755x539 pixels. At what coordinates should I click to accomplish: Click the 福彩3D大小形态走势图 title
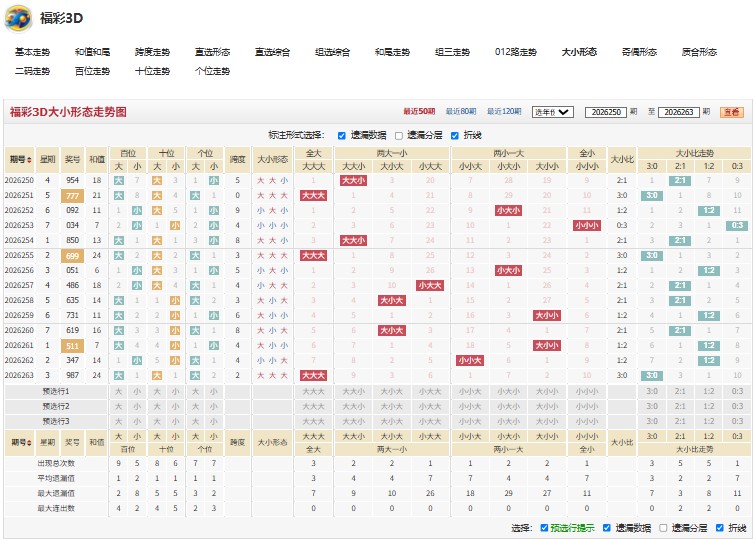pos(68,112)
